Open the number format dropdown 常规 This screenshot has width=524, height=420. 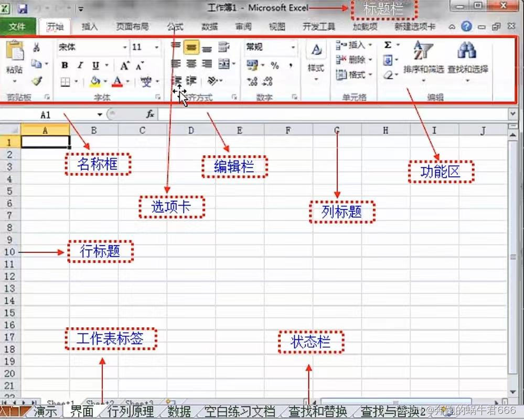coord(293,47)
